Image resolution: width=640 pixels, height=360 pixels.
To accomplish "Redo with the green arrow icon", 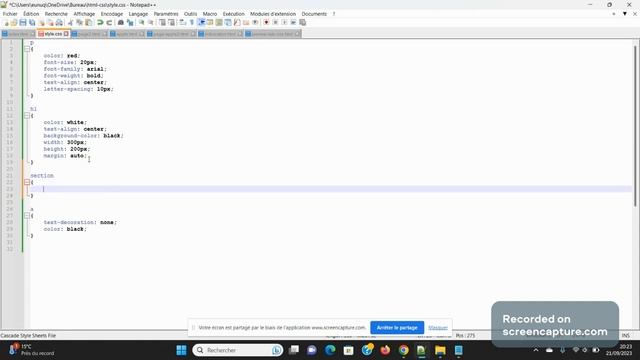I will pos(109,22).
